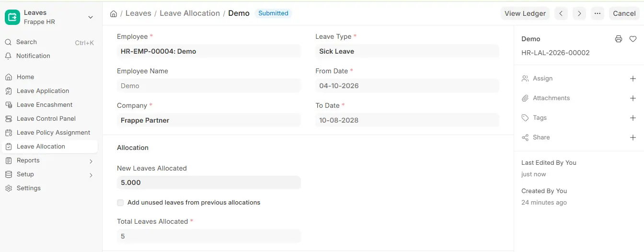The width and height of the screenshot is (644, 252).
Task: Click the Last Edited By You text
Action: pyautogui.click(x=549, y=163)
